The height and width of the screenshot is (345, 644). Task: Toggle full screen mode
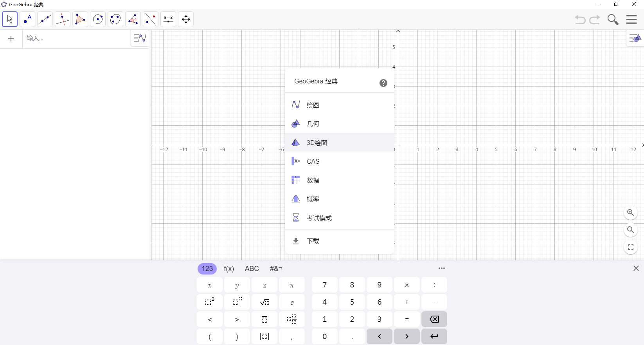tap(630, 247)
